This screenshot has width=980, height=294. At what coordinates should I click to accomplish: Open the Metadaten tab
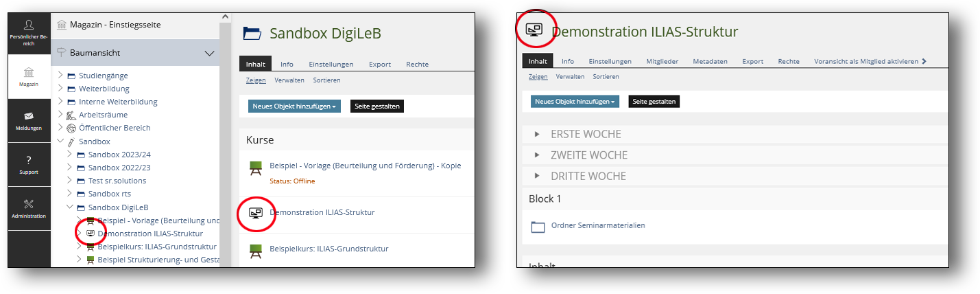click(710, 61)
